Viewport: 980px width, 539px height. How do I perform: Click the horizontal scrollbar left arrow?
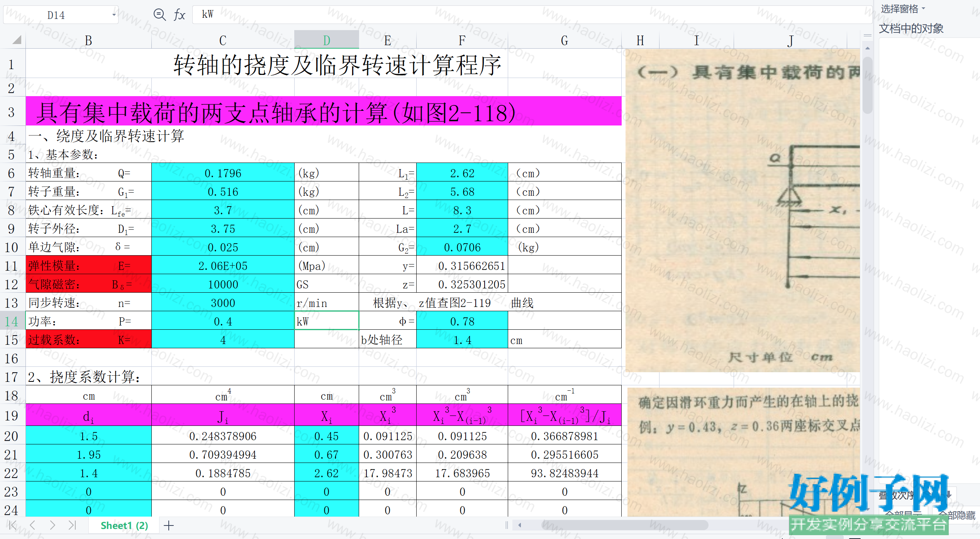520,525
